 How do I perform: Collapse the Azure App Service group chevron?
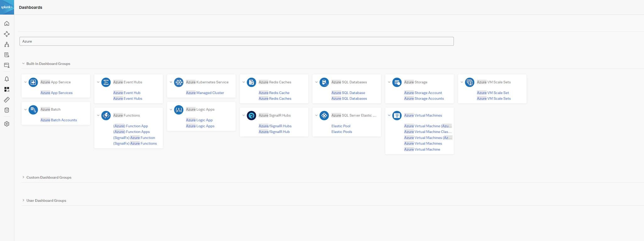25,82
